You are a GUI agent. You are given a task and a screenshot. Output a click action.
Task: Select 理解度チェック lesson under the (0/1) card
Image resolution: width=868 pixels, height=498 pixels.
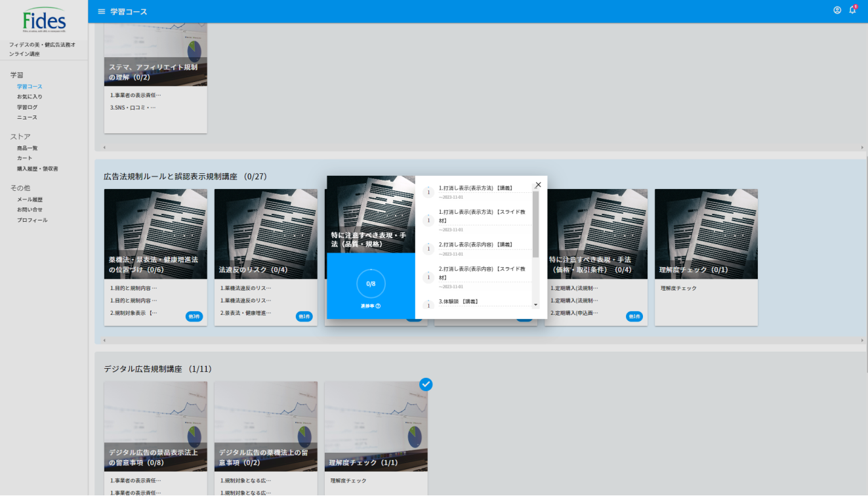pos(678,288)
